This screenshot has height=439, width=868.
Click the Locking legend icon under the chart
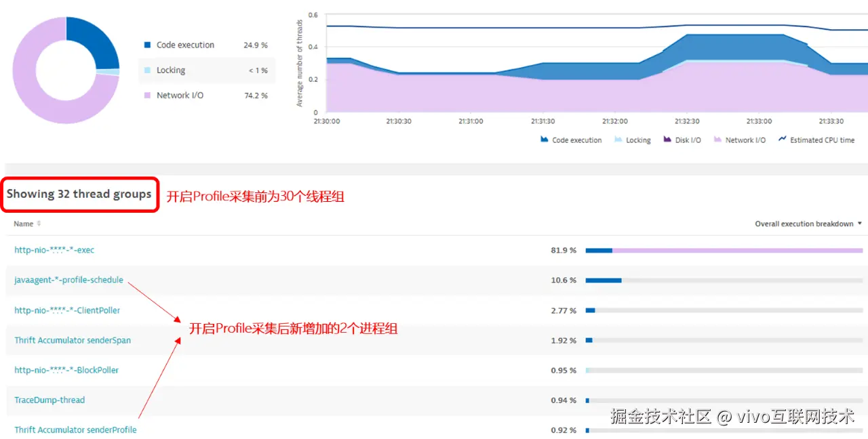coord(618,140)
